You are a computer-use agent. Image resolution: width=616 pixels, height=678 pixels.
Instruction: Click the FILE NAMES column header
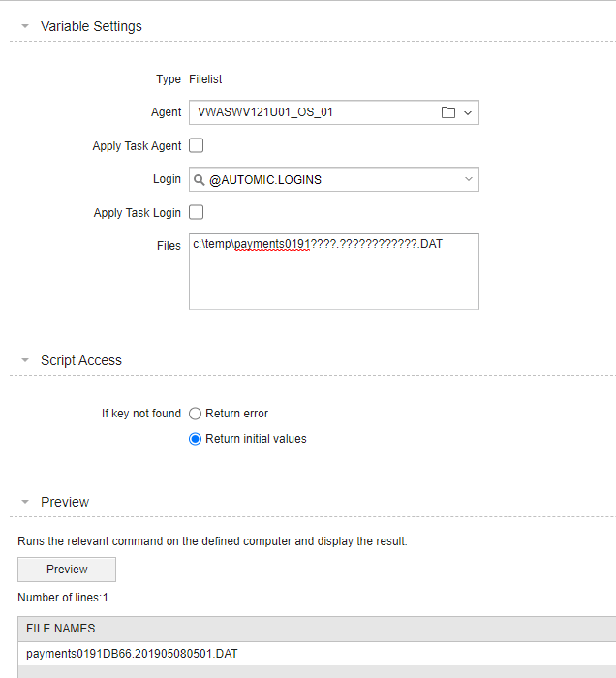click(x=60, y=629)
